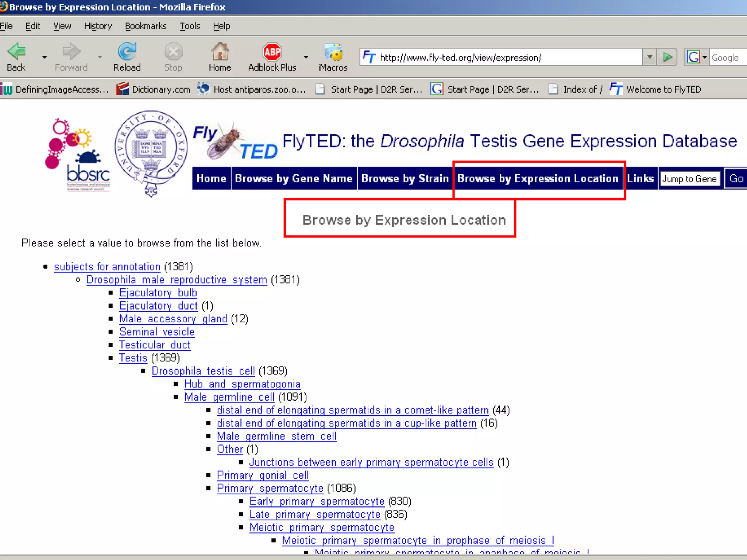This screenshot has height=560, width=747.
Task: Expand the Back history dropdown arrow
Action: (x=44, y=57)
